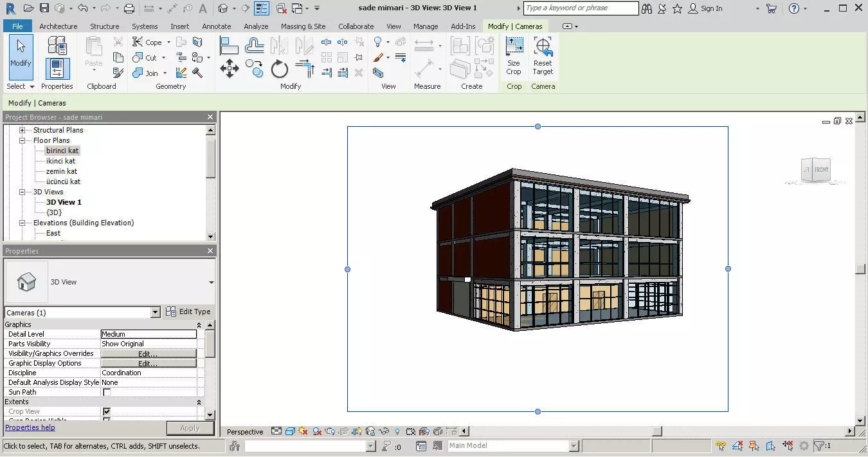This screenshot has width=868, height=457.
Task: Select the Modify arrow tool
Action: (21, 57)
